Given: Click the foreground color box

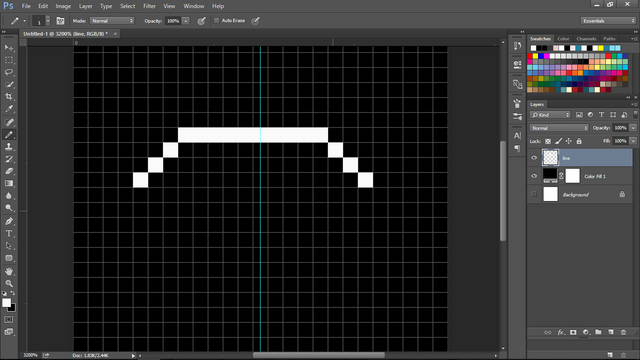Looking at the screenshot, I should [x=6, y=302].
